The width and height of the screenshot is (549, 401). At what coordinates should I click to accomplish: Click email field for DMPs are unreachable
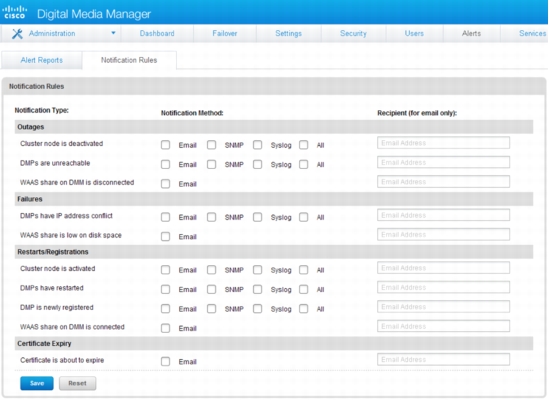click(443, 163)
